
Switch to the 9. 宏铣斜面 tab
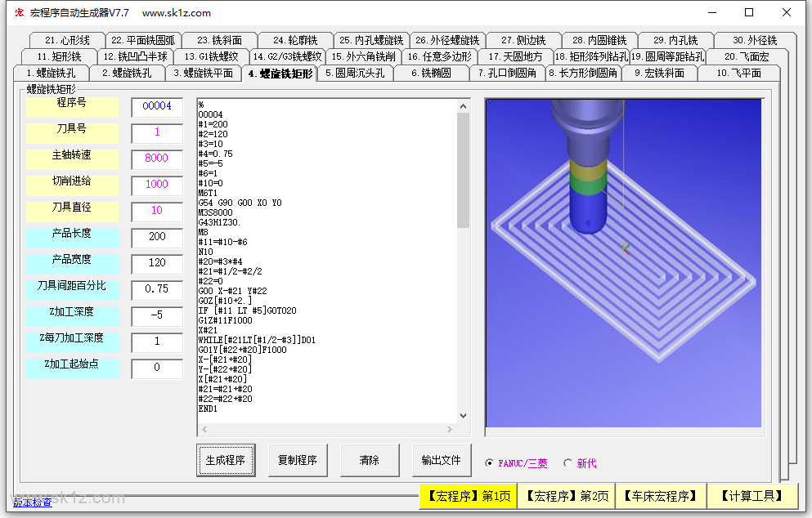[x=660, y=73]
